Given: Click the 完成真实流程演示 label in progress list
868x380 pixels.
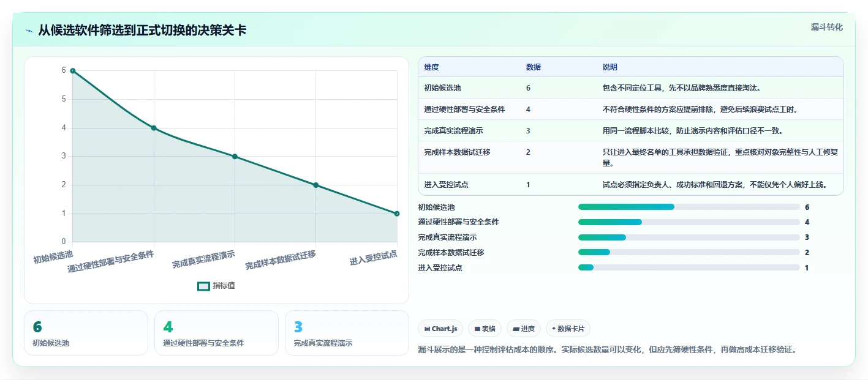Looking at the screenshot, I should (x=447, y=237).
